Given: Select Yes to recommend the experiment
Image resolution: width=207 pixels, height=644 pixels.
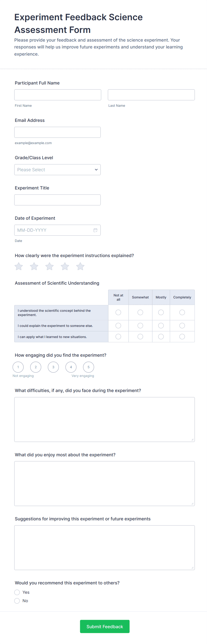Looking at the screenshot, I should tap(17, 592).
